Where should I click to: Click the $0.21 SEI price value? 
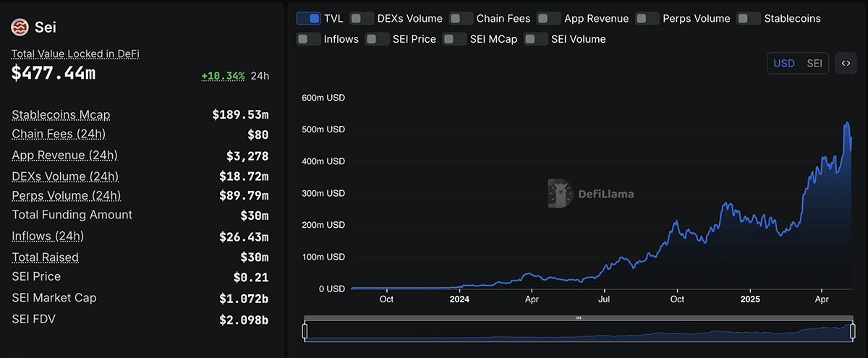point(251,277)
